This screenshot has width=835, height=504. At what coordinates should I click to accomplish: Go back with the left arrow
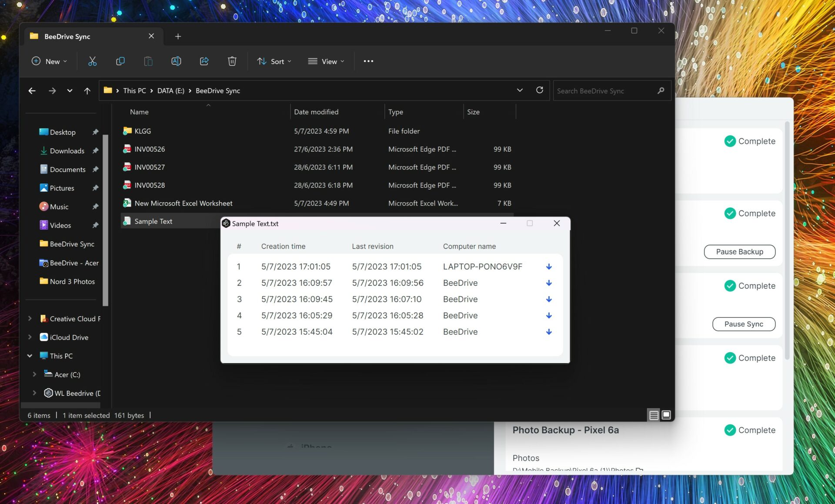point(32,91)
